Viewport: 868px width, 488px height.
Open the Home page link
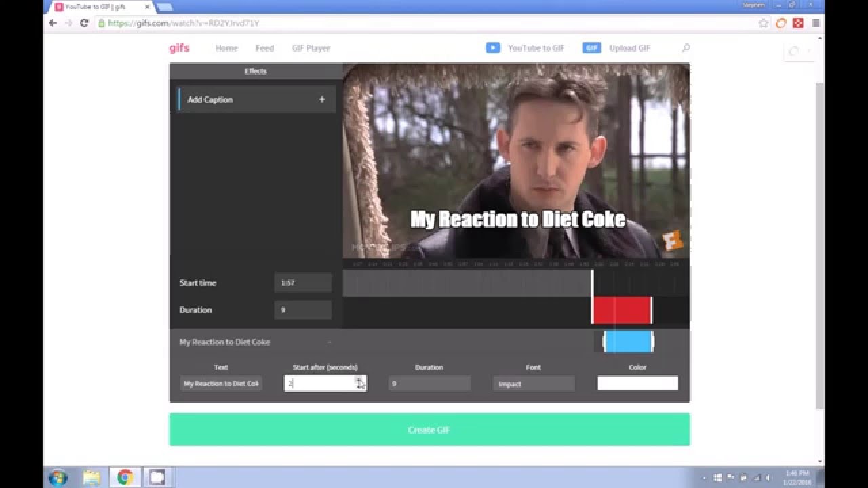click(226, 48)
